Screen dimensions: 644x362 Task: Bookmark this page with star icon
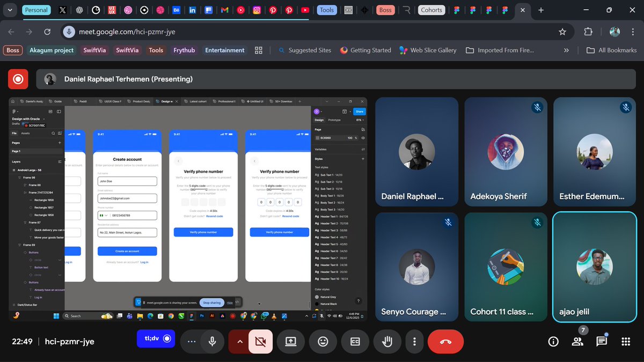(562, 32)
